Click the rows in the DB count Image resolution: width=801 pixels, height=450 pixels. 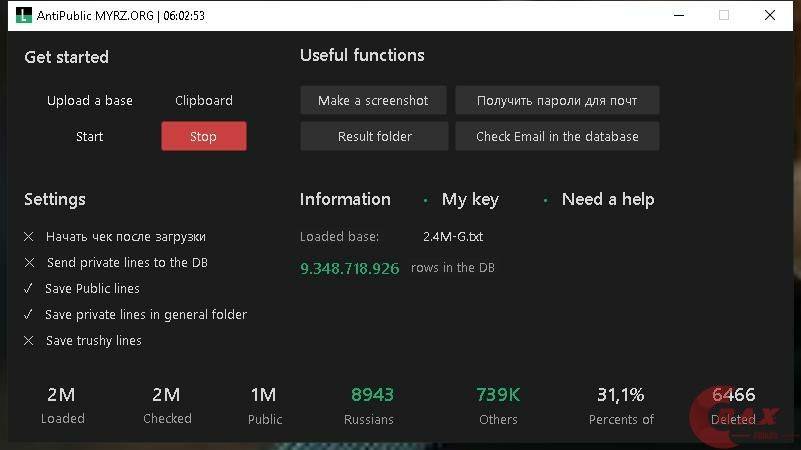click(349, 269)
